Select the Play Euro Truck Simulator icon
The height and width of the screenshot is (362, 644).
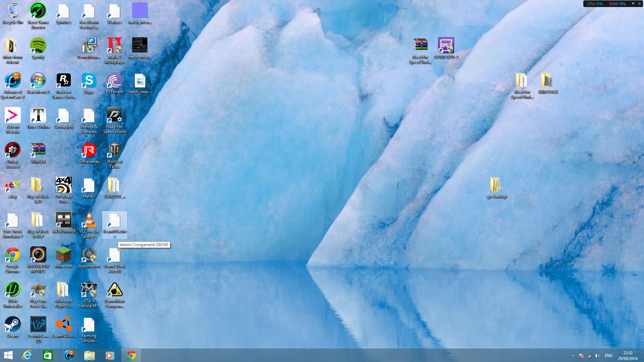pos(38,295)
